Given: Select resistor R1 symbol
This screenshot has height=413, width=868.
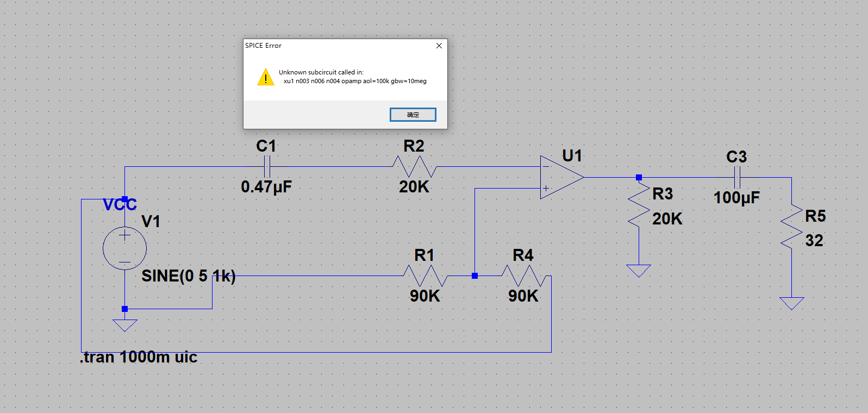Looking at the screenshot, I should 425,276.
